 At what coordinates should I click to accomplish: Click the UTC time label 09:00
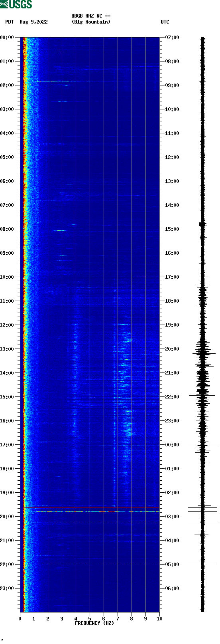[172, 85]
